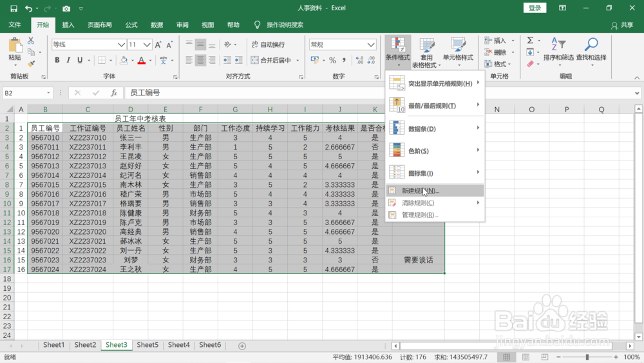Toggle Italic formatting
This screenshot has width=644, height=363.
(x=68, y=61)
